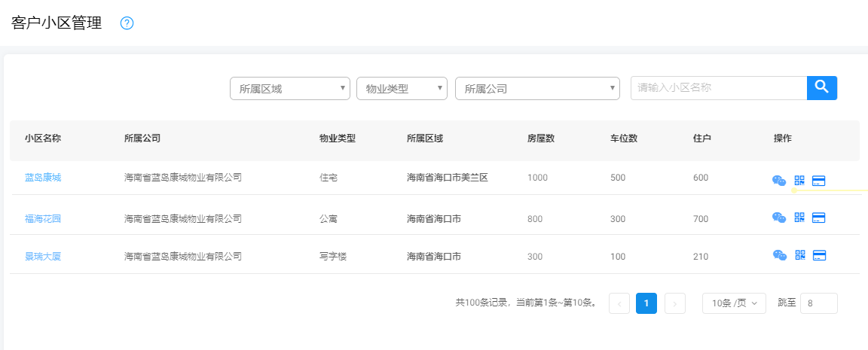Open the 蓝岛康城 community link
The image size is (868, 350).
(43, 178)
